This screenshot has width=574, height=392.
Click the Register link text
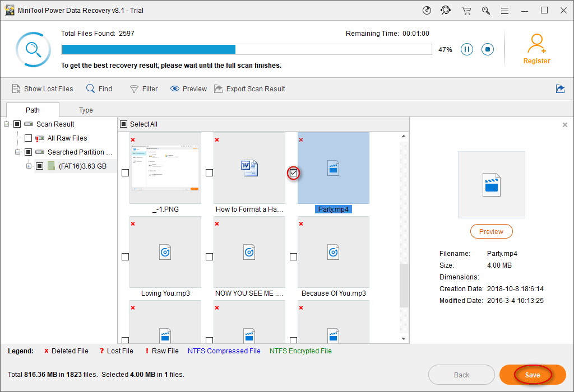point(536,61)
